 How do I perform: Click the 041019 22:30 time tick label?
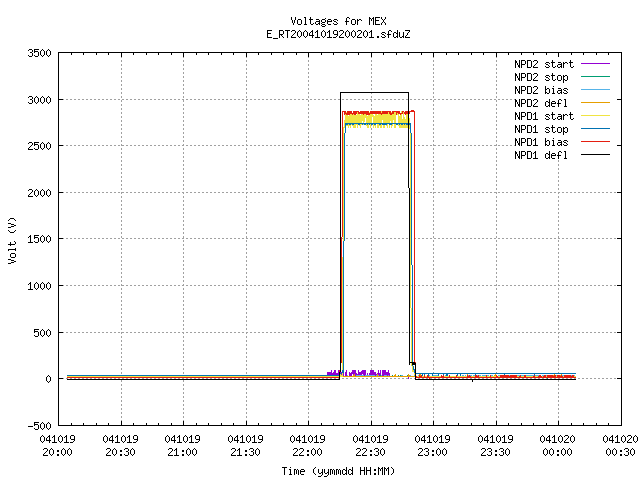(370, 446)
